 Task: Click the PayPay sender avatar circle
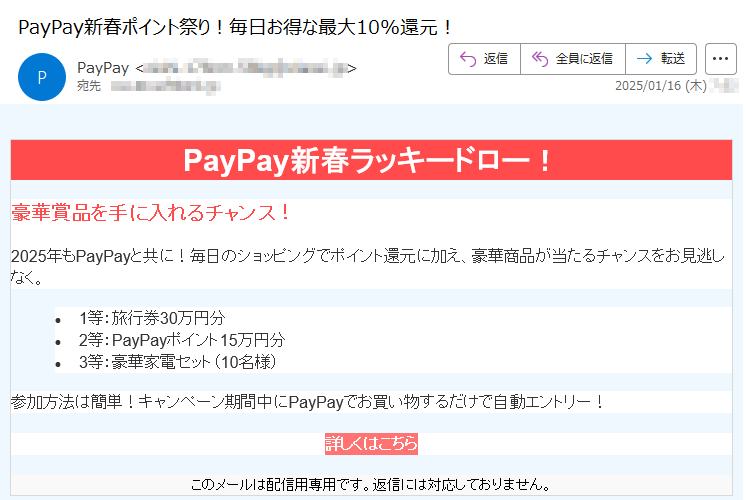click(x=42, y=77)
